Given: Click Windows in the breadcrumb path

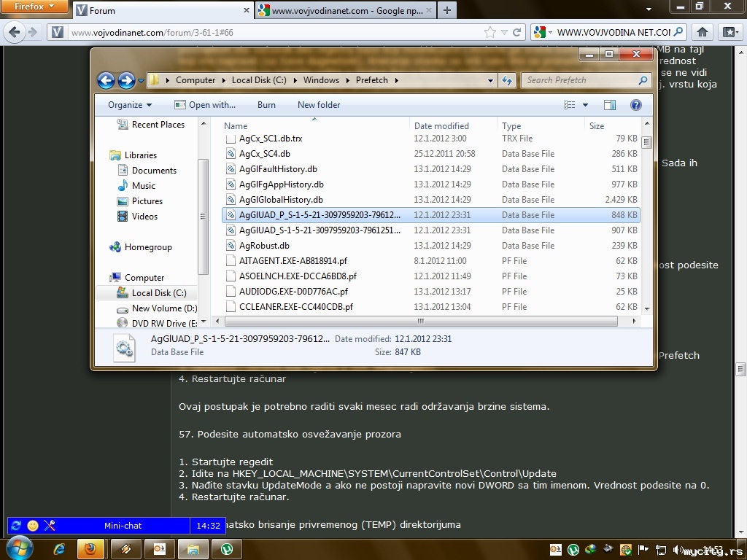Looking at the screenshot, I should point(321,80).
